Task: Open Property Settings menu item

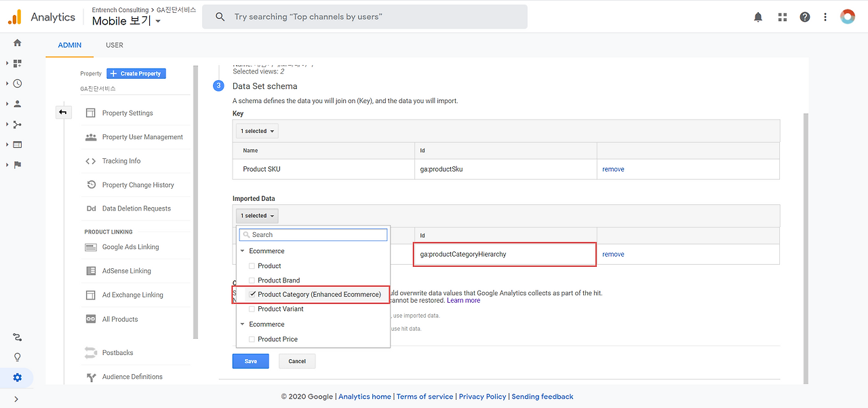Action: pyautogui.click(x=127, y=113)
